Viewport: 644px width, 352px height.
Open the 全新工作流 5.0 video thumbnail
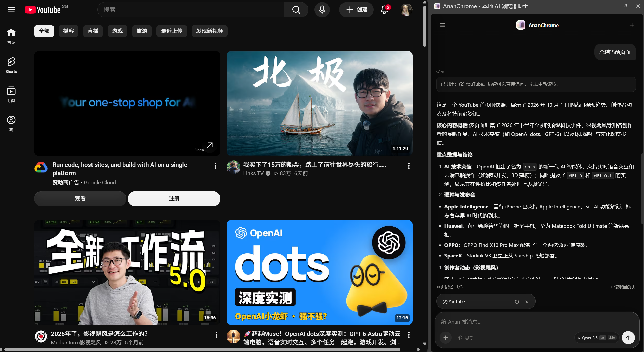pos(127,272)
